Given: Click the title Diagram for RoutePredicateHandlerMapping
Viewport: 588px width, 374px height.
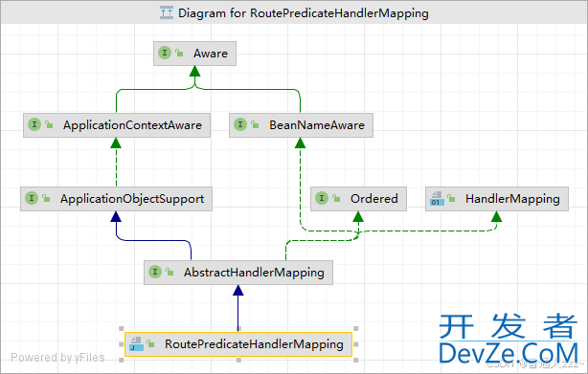Looking at the screenshot, I should tap(304, 13).
